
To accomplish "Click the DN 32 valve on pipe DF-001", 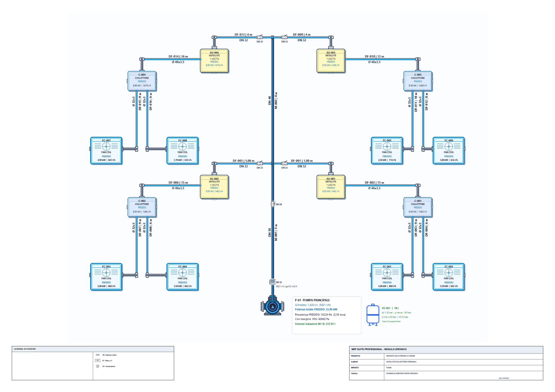I will pos(284,163).
